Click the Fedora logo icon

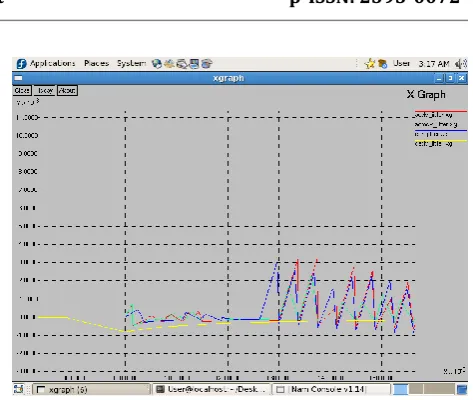21,64
